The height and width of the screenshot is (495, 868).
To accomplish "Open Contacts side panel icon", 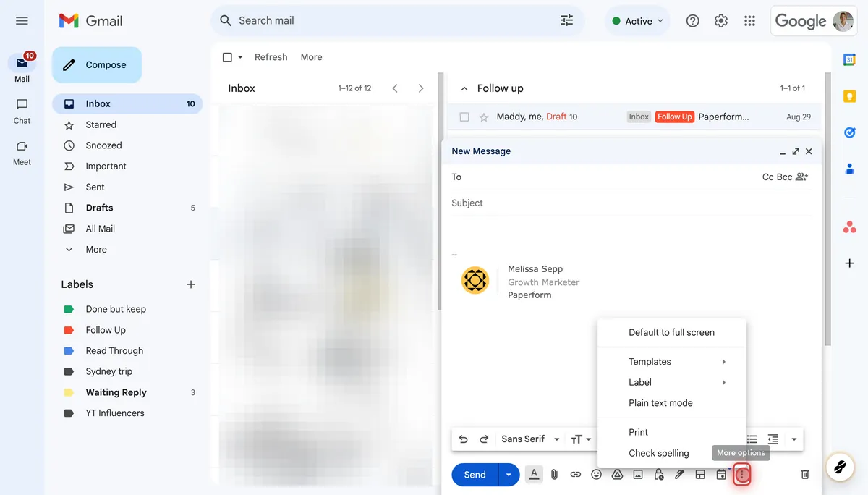I will coord(849,169).
